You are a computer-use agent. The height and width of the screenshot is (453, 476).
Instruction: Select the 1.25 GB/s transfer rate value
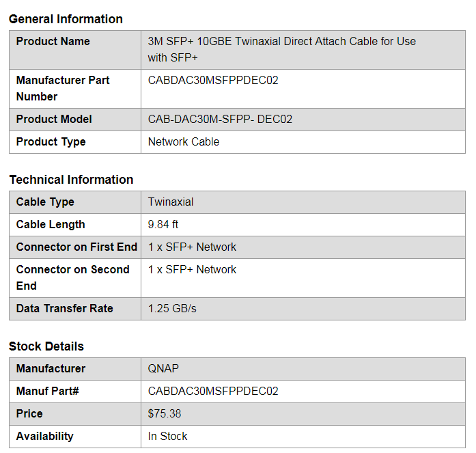click(172, 309)
